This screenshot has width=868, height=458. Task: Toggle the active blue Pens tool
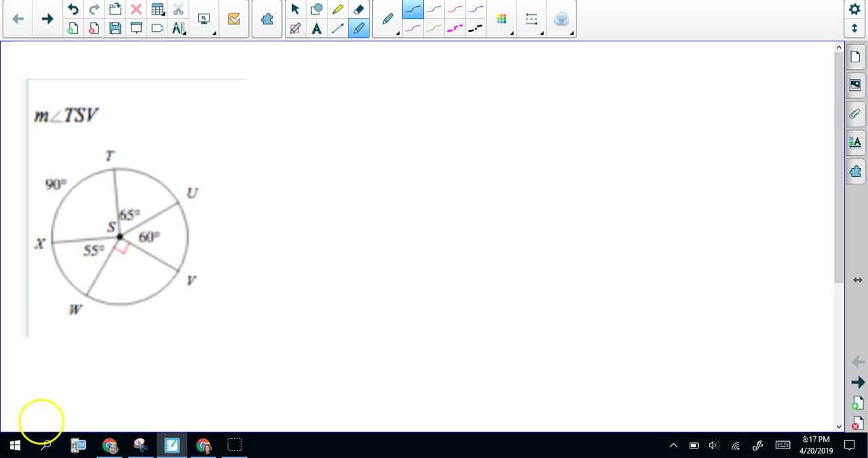pos(359,28)
